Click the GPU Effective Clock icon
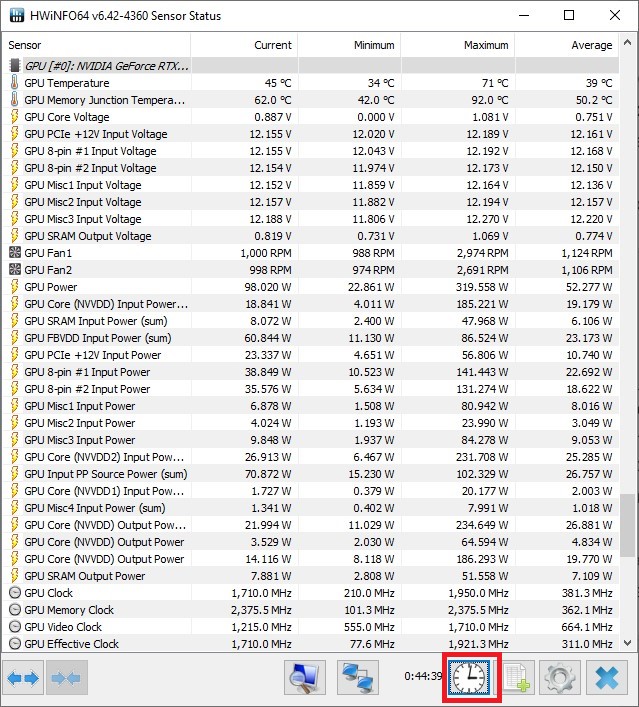Image resolution: width=639 pixels, height=707 pixels. [x=15, y=643]
